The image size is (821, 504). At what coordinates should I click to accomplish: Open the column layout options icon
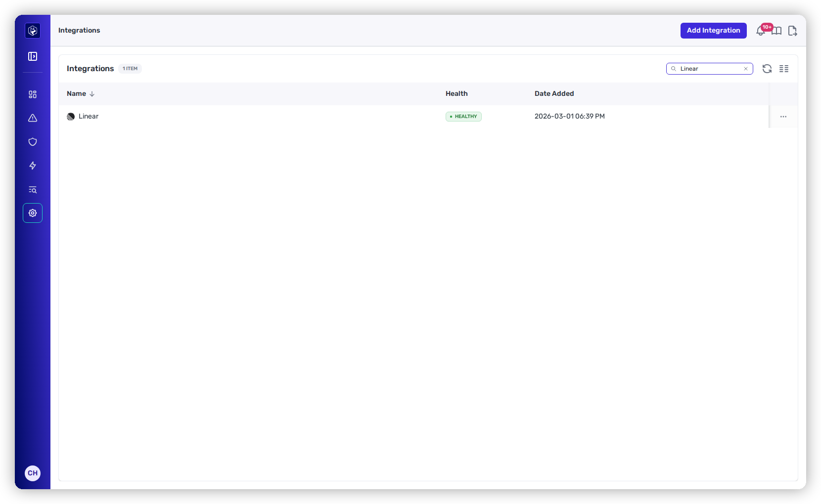[784, 69]
